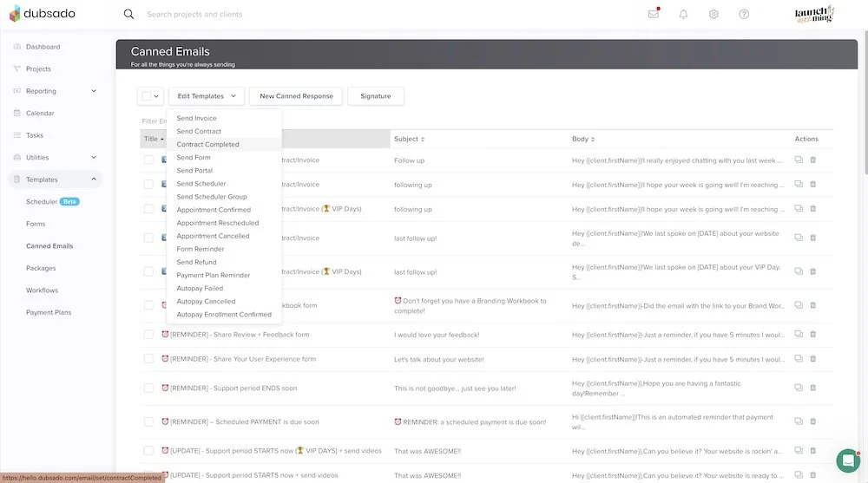Delete the Support period STARTS VIP DAYS update
The image size is (868, 483).
(x=812, y=450)
